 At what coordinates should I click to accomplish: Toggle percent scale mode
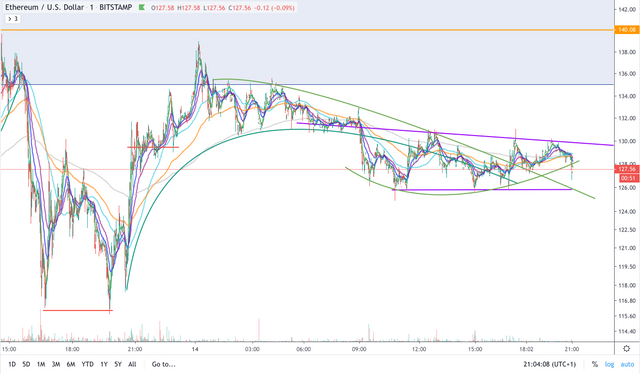pos(595,364)
